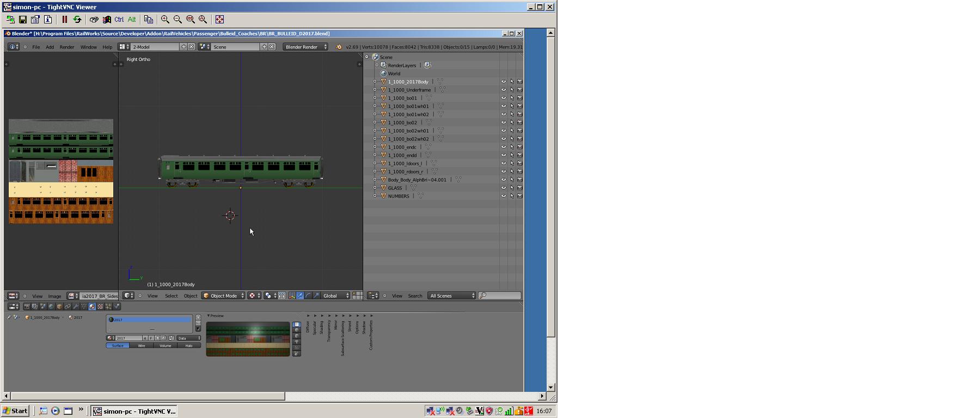The image size is (980, 418).
Task: Toggle renderability of 1_1000_rdoors_r
Action: coord(519,171)
